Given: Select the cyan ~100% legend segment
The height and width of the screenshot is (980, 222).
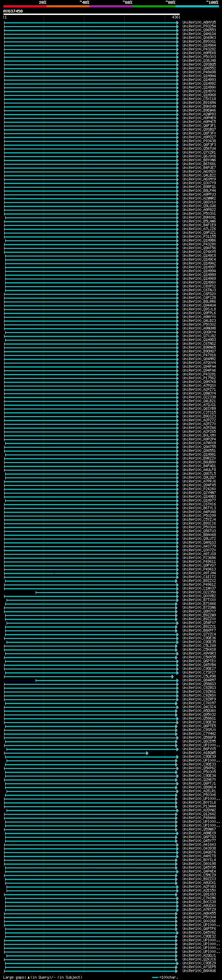Looking at the screenshot, I should (x=197, y=6).
